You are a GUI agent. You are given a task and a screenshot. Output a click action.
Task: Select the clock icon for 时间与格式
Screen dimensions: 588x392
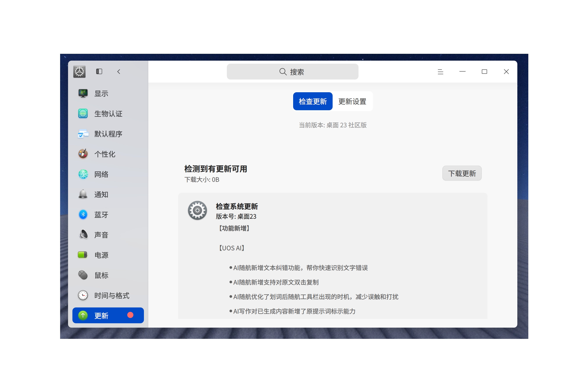tap(83, 295)
